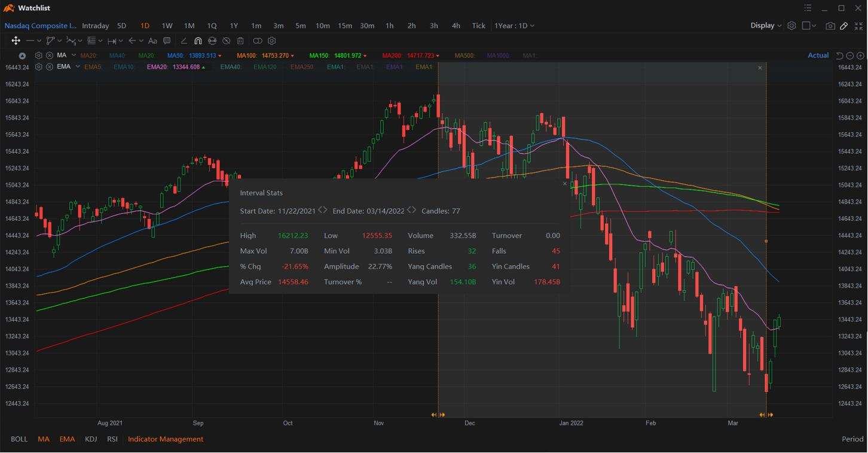Select the arrow annotation tool
Image resolution: width=868 pixels, height=453 pixels.
tap(132, 41)
